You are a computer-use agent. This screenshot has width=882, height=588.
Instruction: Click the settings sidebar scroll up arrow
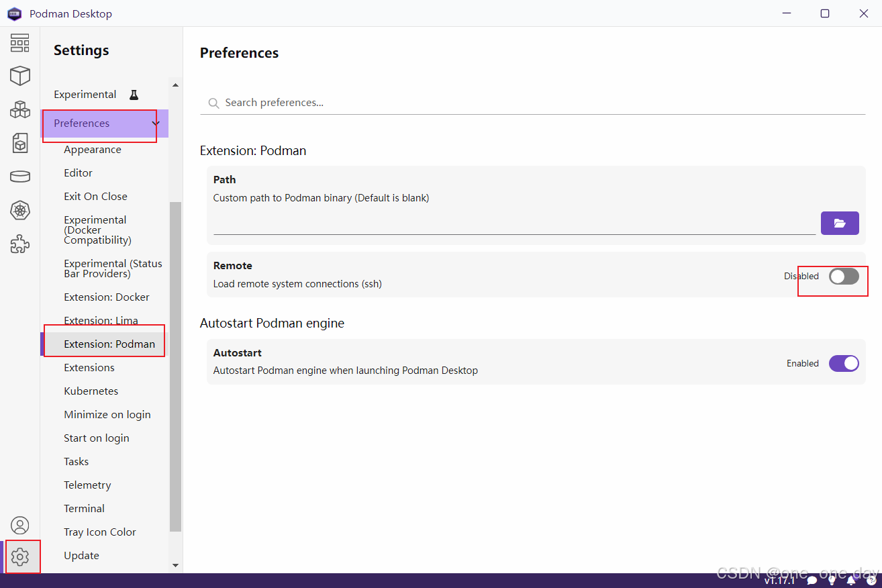pos(176,85)
